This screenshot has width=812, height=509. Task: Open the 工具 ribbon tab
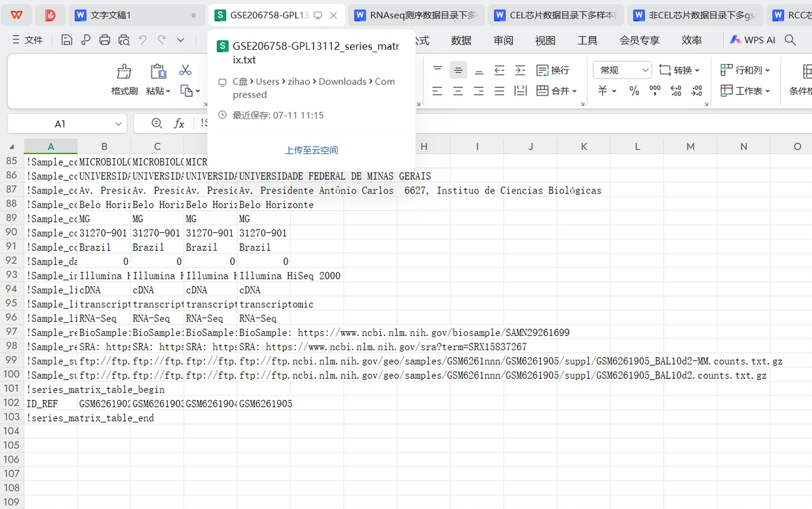click(587, 40)
